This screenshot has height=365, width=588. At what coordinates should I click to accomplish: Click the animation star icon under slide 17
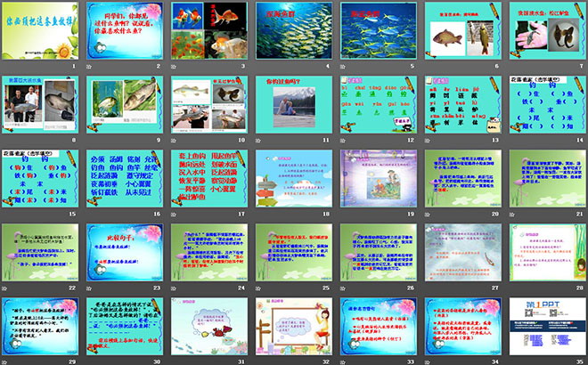tap(174, 215)
